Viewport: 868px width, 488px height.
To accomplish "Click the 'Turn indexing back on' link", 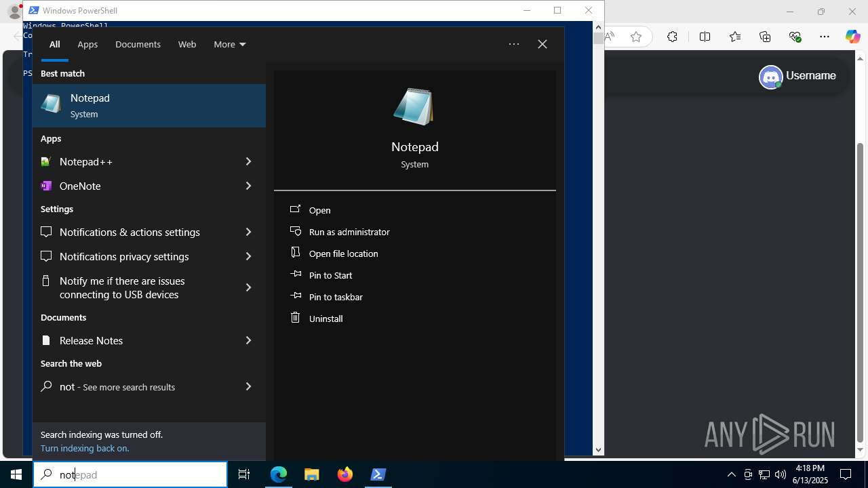I will click(85, 448).
